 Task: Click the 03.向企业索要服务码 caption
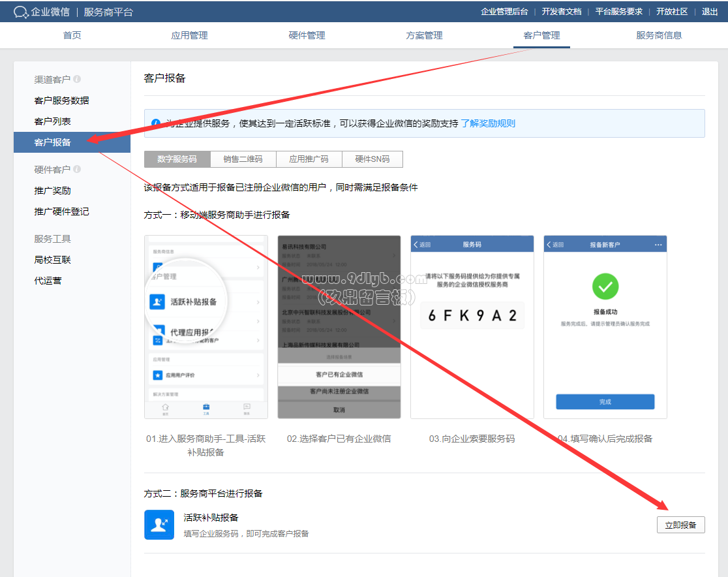[x=472, y=439]
